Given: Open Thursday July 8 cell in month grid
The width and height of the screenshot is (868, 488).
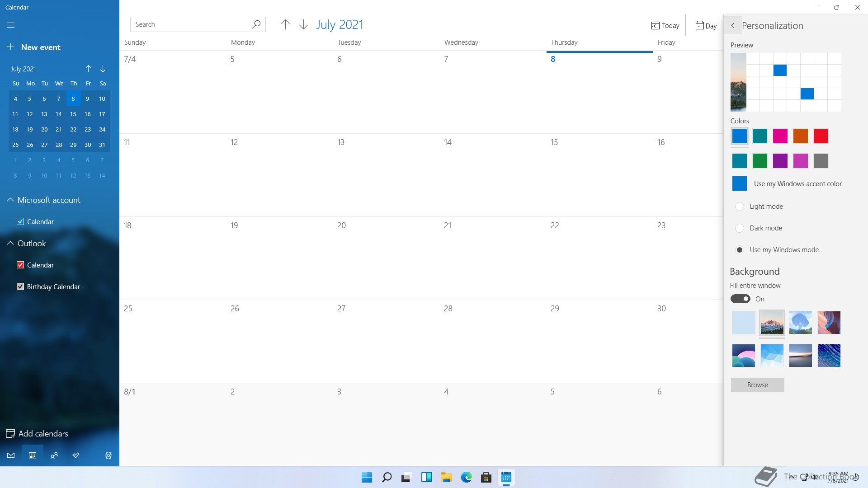Looking at the screenshot, I should click(x=599, y=92).
